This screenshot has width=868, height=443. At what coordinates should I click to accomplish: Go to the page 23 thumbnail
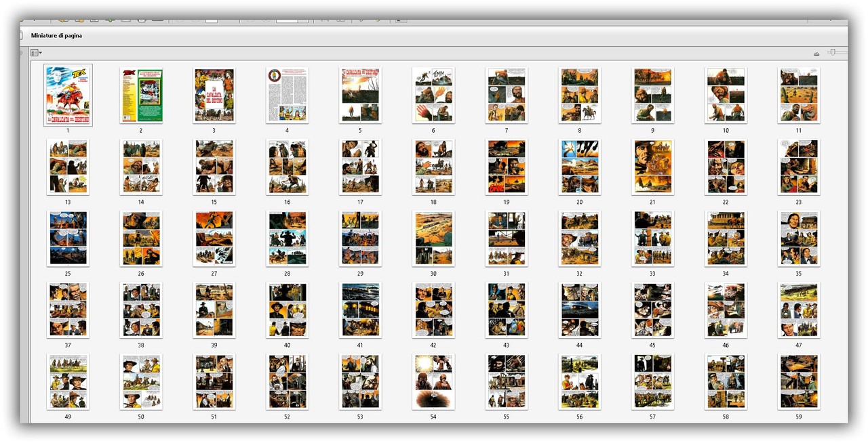(799, 167)
